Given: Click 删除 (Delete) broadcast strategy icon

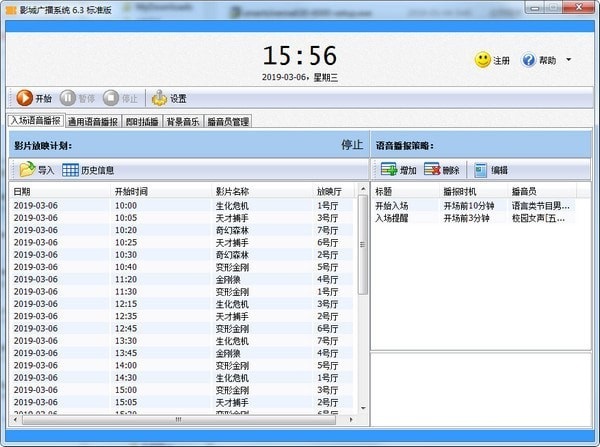Looking at the screenshot, I should (x=432, y=170).
